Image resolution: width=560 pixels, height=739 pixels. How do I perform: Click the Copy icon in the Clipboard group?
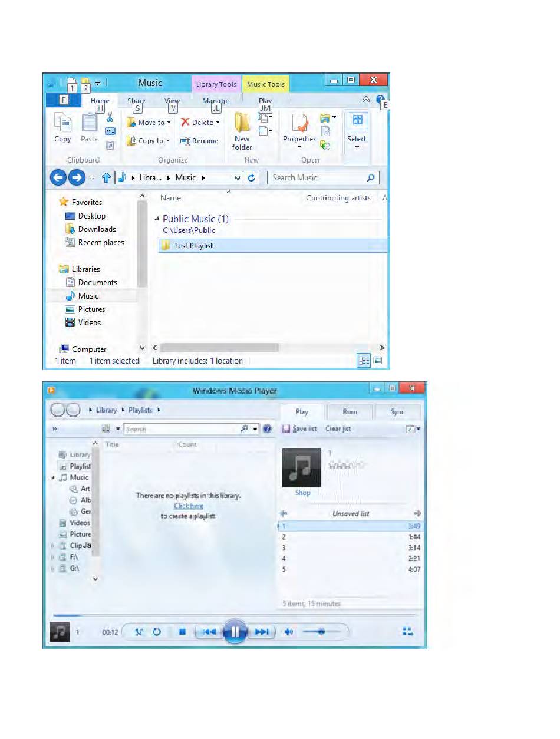62,123
